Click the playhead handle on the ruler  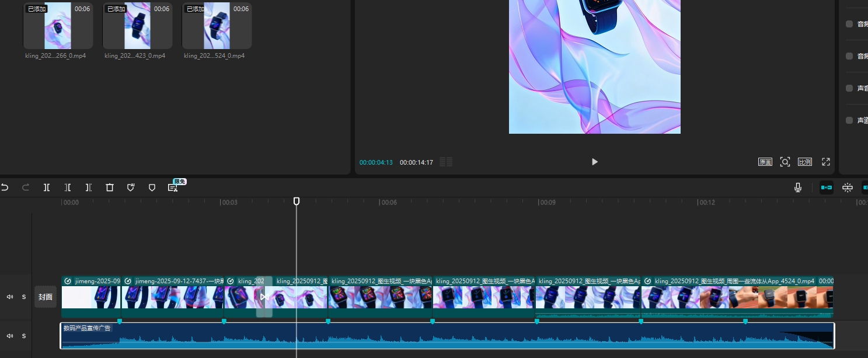(297, 201)
